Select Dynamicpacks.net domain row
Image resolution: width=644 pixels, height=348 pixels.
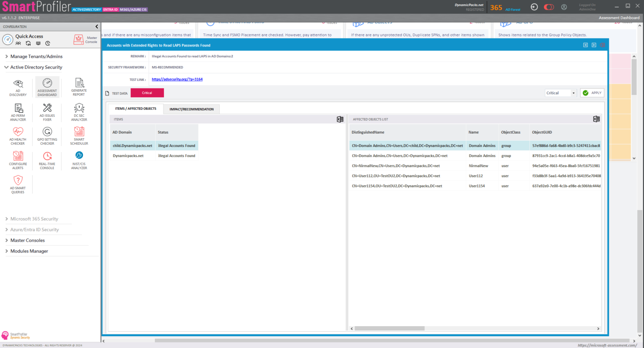[154, 156]
